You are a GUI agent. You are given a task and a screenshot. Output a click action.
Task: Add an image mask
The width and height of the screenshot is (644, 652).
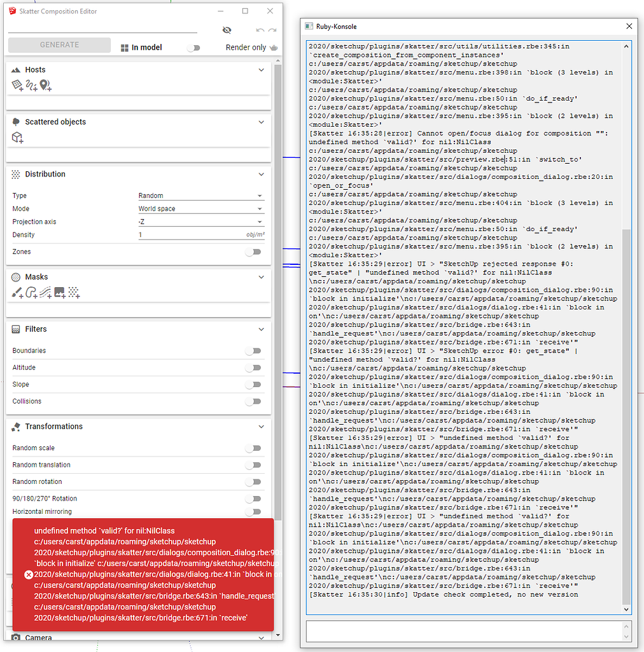pos(59,292)
